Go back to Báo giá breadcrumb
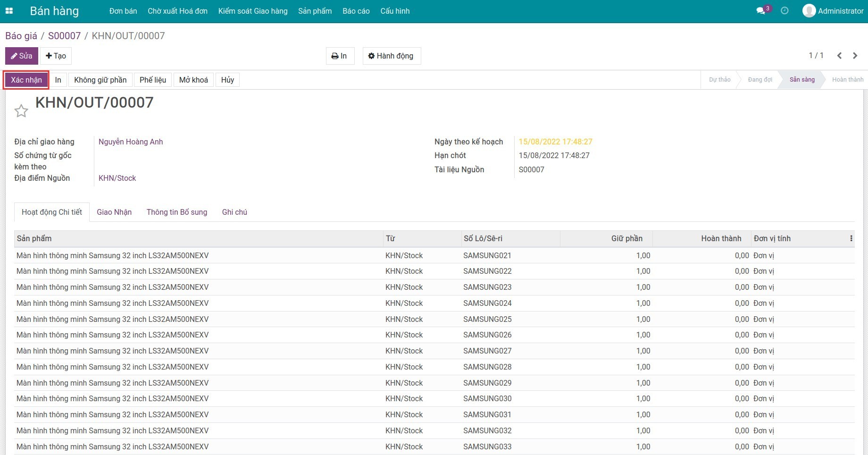Viewport: 868px width, 455px height. (21, 36)
